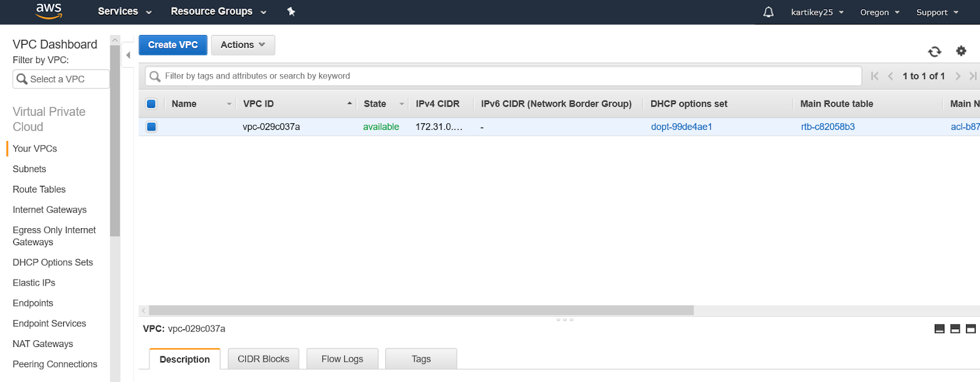The image size is (980, 382).
Task: Go to first page of results
Action: click(x=875, y=76)
